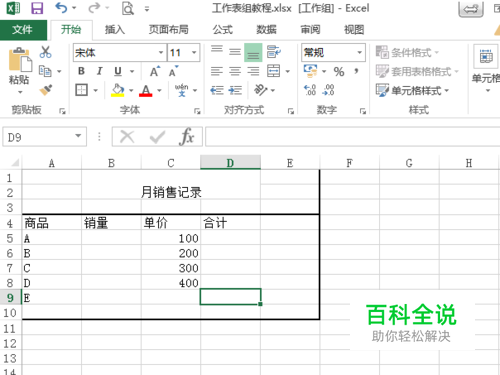Click the highlighted Bottom Align icon
Screen dimensions: 500x375
(x=253, y=52)
